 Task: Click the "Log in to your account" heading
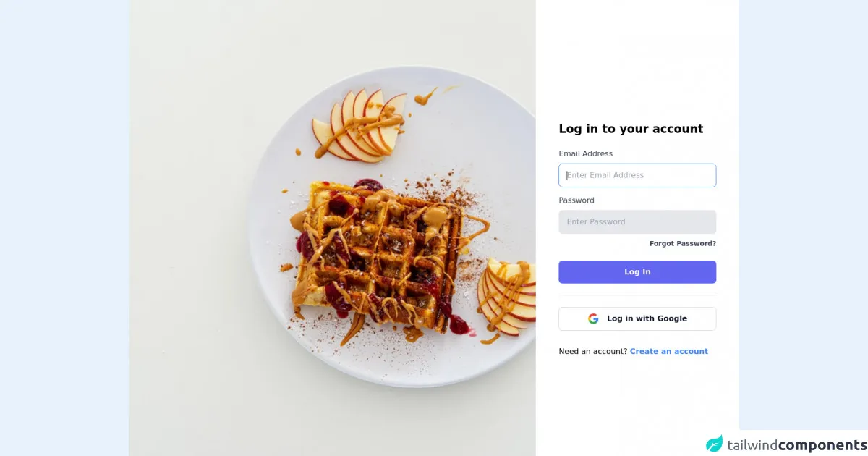pos(631,129)
